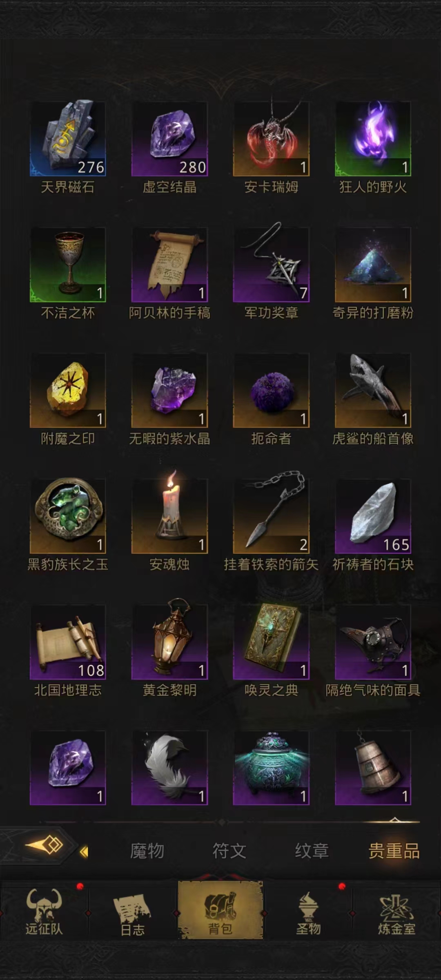Switch to the 魔物 category tab
Viewport: 441px width, 980px height.
coord(147,851)
